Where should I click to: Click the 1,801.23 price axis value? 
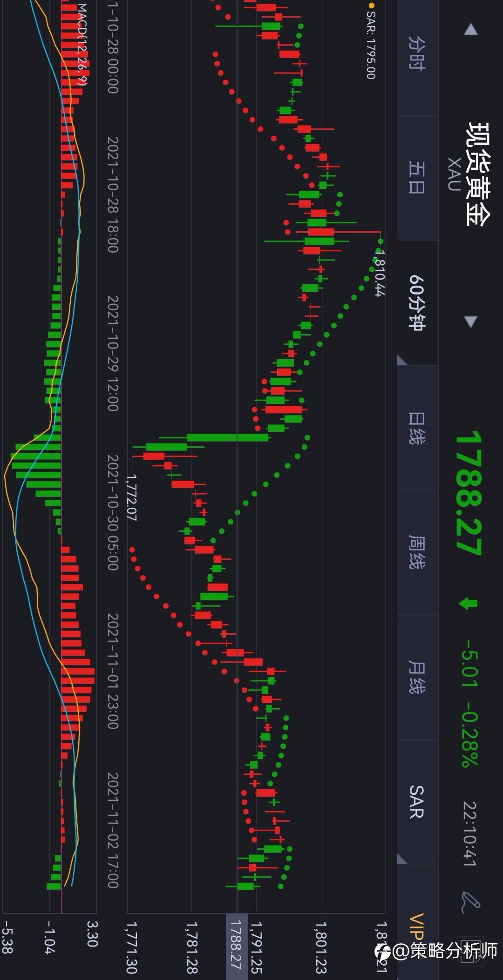pos(321,947)
